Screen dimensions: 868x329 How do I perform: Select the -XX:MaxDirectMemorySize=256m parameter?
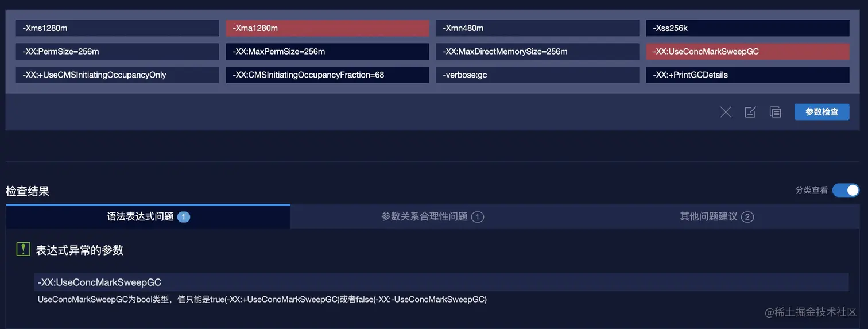pyautogui.click(x=537, y=52)
